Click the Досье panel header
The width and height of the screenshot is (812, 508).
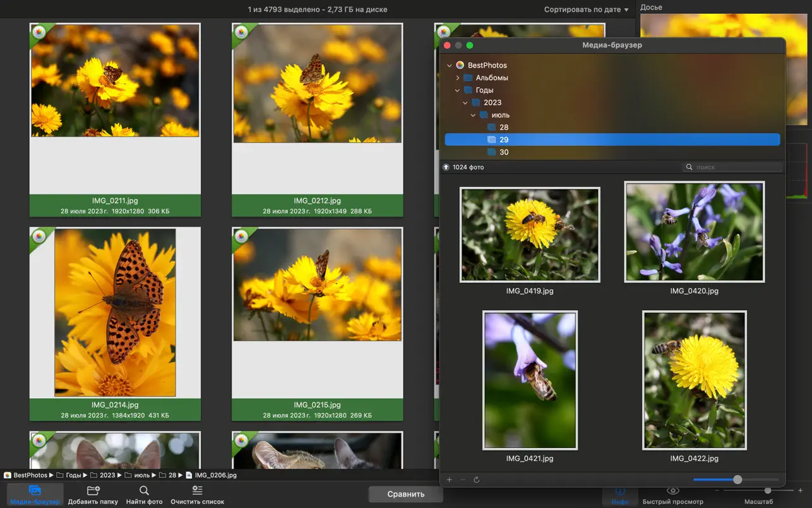651,7
